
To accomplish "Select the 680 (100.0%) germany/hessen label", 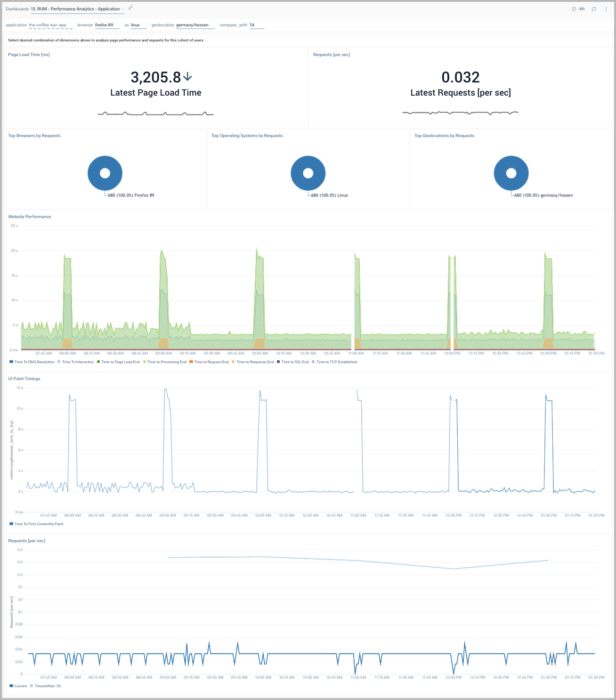I will (x=543, y=195).
